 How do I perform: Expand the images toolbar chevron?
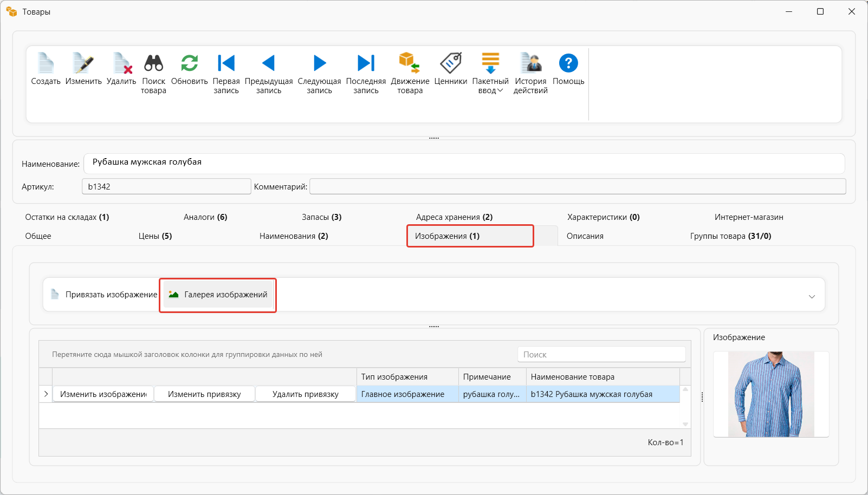point(812,296)
